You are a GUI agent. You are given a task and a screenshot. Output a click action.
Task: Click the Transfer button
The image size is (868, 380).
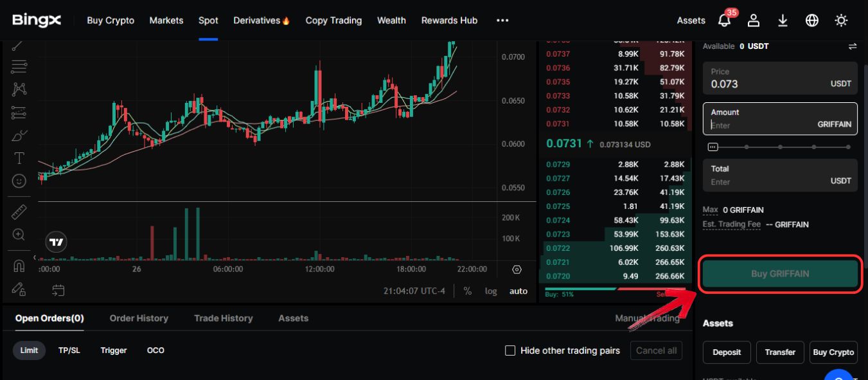tap(780, 352)
